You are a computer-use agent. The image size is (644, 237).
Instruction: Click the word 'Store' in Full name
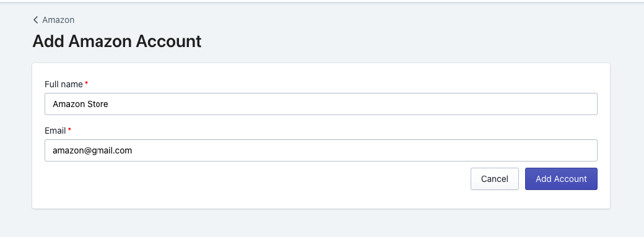point(98,104)
